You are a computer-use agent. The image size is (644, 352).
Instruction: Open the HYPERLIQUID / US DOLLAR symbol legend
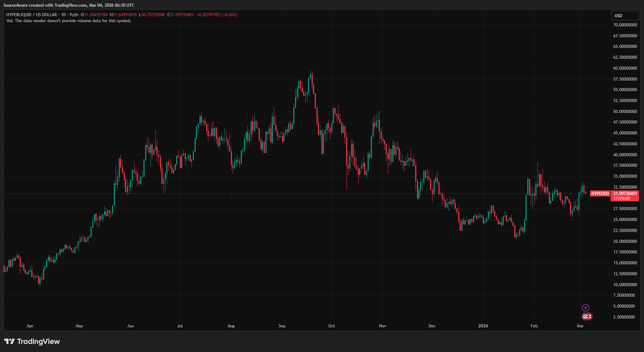click(x=32, y=15)
